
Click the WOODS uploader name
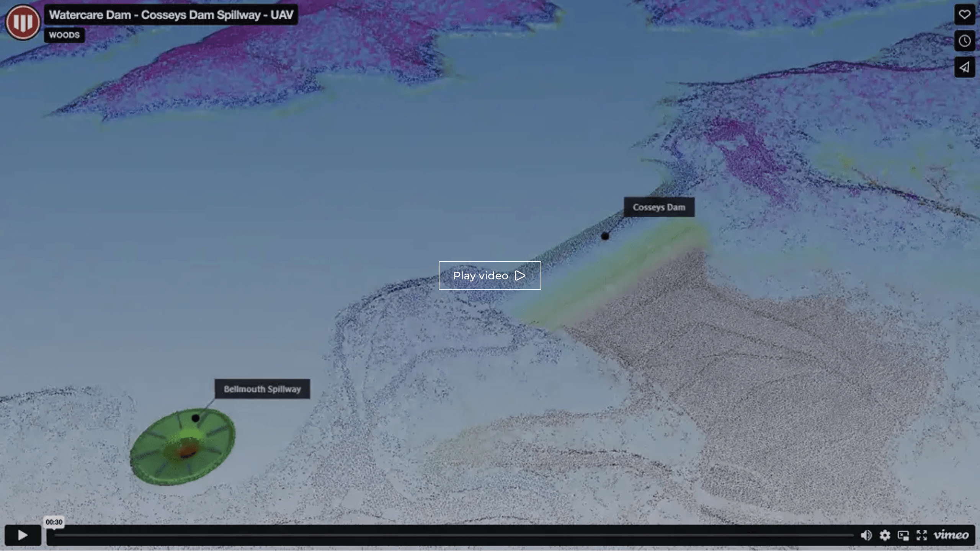click(64, 35)
